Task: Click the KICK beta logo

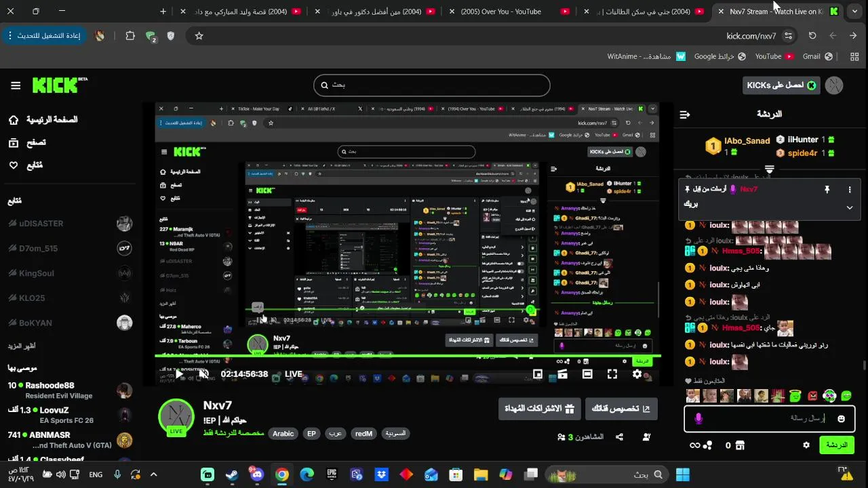Action: point(60,85)
